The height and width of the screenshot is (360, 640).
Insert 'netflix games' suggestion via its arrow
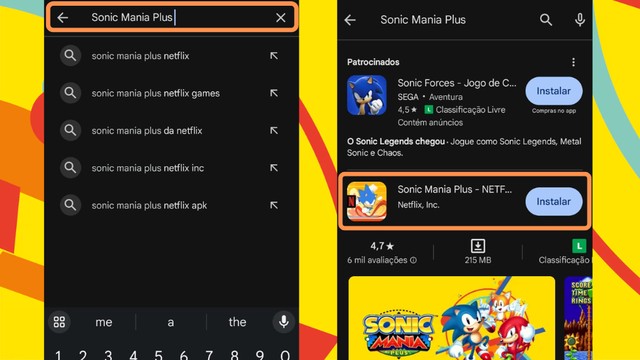[274, 93]
